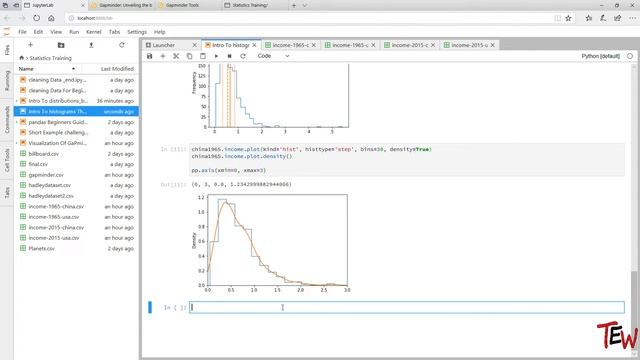The image size is (640, 360).
Task: Open the Tabs menu
Action: click(114, 32)
